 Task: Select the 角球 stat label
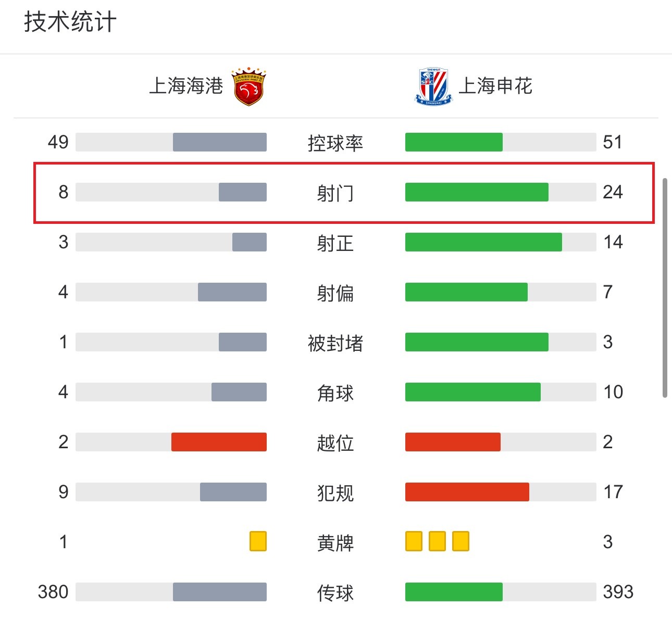(335, 393)
